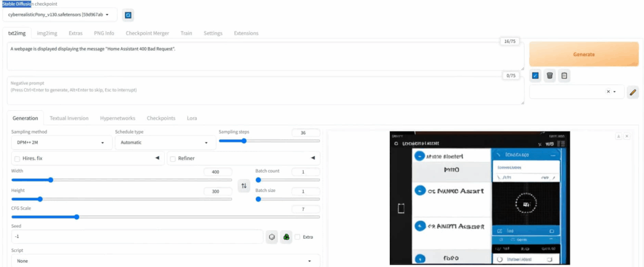Tick the Extra seed checkbox
The image size is (644, 267).
(297, 237)
